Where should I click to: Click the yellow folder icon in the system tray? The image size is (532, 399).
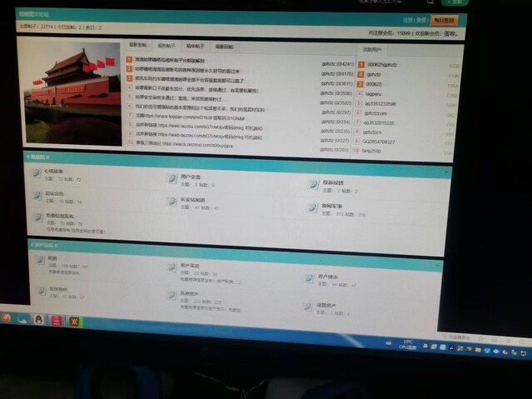478,350
